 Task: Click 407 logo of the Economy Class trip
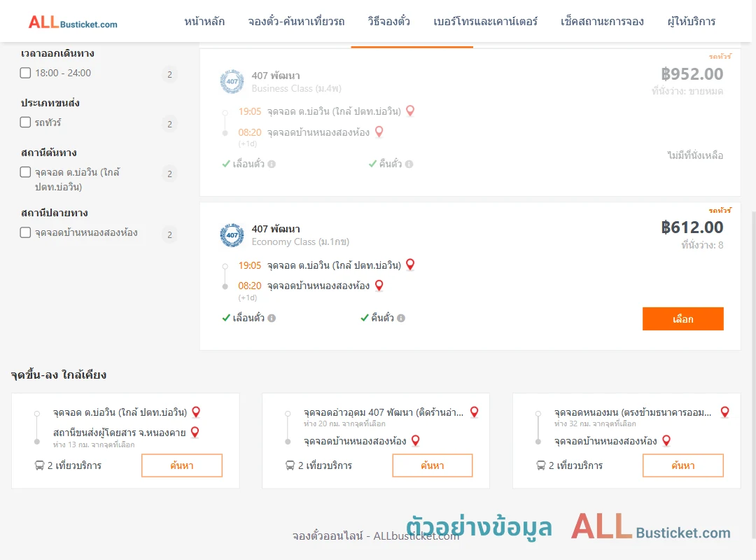[x=232, y=235]
